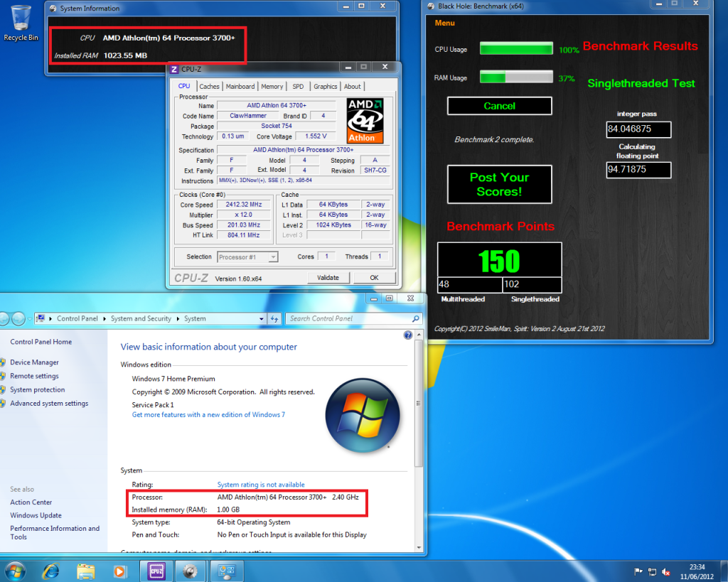Open System protection link
Screen dimensions: 728x582
click(37, 390)
